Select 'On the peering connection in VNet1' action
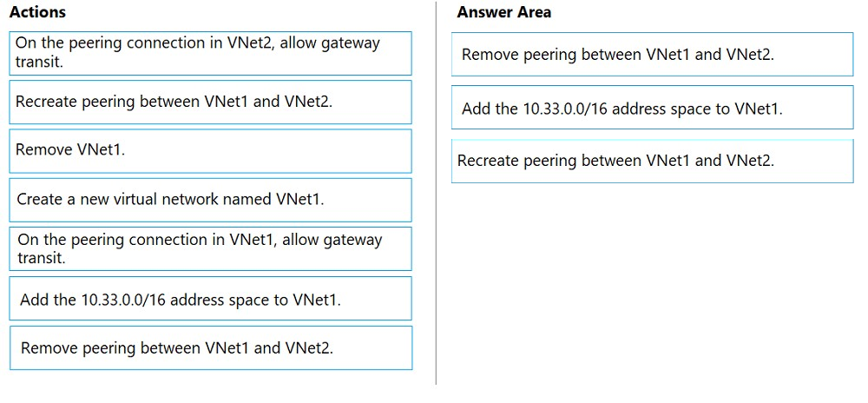Image resolution: width=868 pixels, height=403 pixels. pyautogui.click(x=210, y=248)
